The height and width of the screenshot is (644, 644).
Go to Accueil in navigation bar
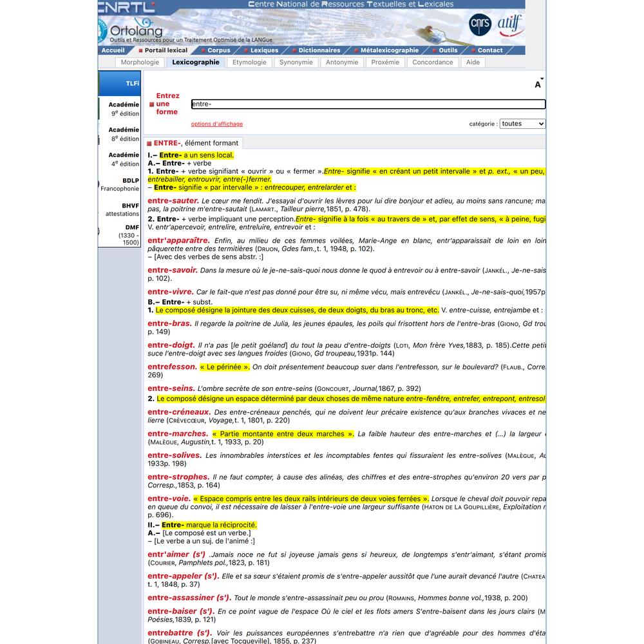click(x=113, y=50)
